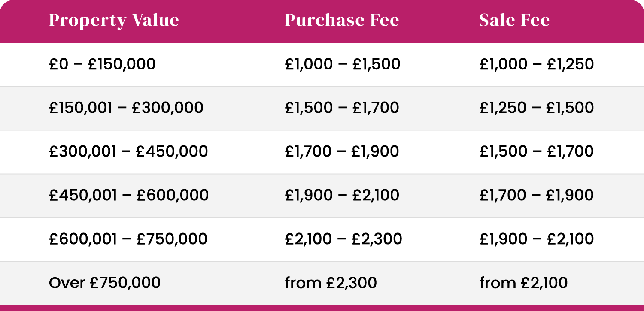Screen dimensions: 644x311
Task: Select the Over £750,000 row label
Action: click(x=105, y=283)
